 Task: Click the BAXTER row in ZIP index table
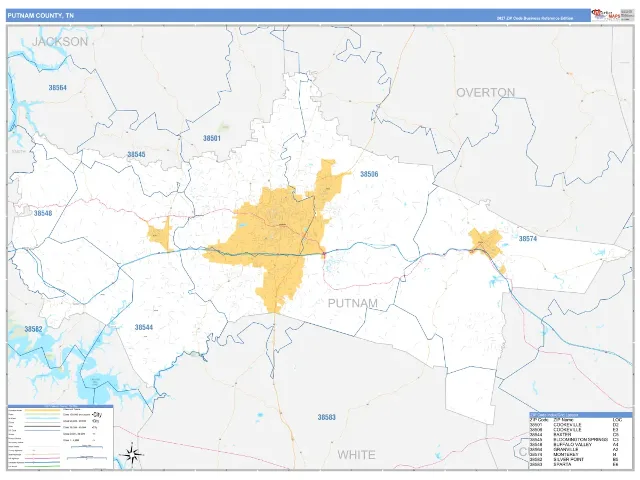[x=580, y=435]
